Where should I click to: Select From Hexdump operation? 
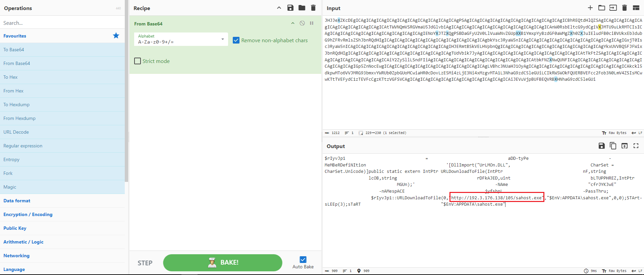(62, 118)
